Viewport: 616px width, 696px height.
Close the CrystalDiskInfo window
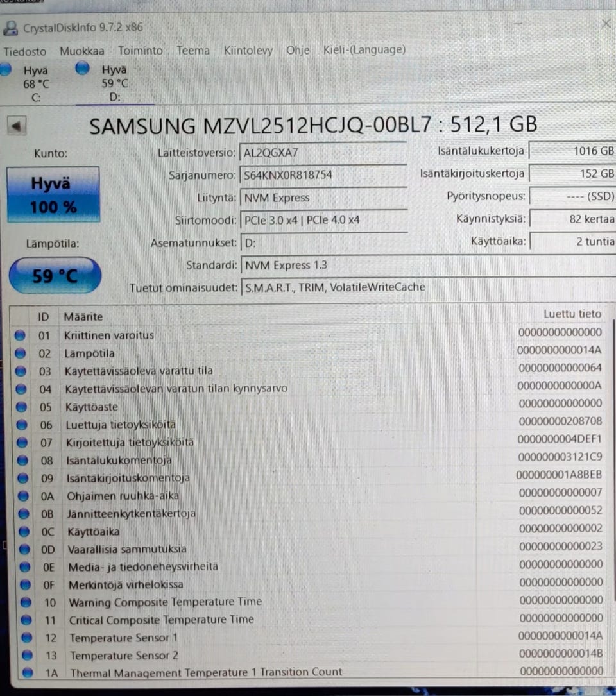coord(605,24)
